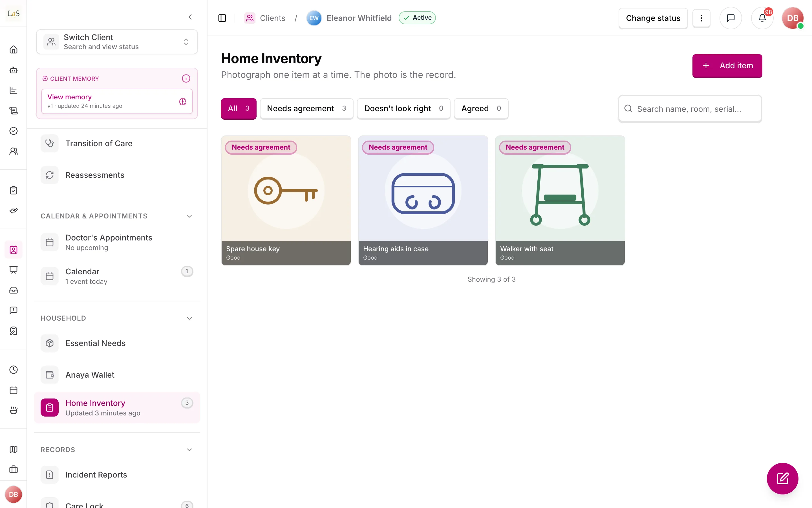Open the clock history icon in left rail

(14, 370)
